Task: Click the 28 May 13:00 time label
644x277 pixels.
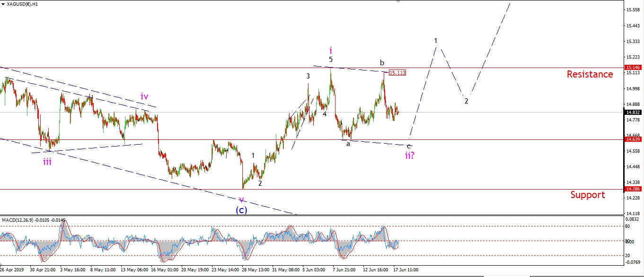Action: (256, 269)
